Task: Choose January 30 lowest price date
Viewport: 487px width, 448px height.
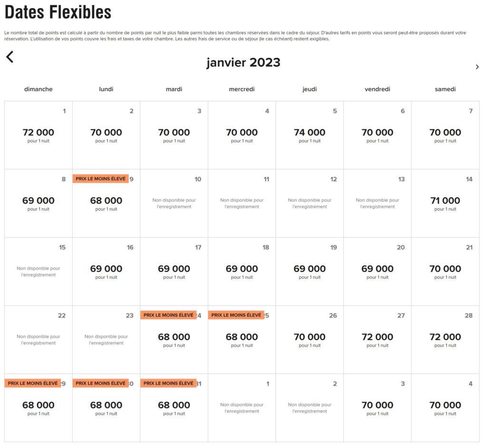Action: (x=106, y=408)
